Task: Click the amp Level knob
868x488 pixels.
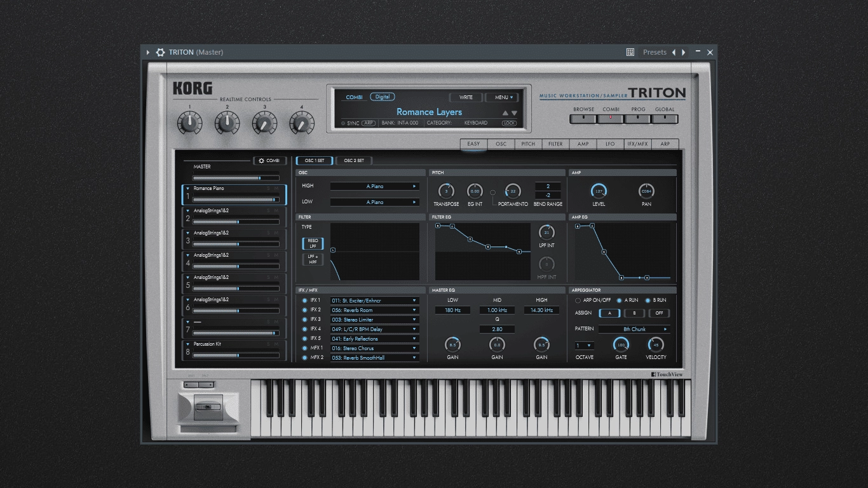Action: (x=599, y=191)
